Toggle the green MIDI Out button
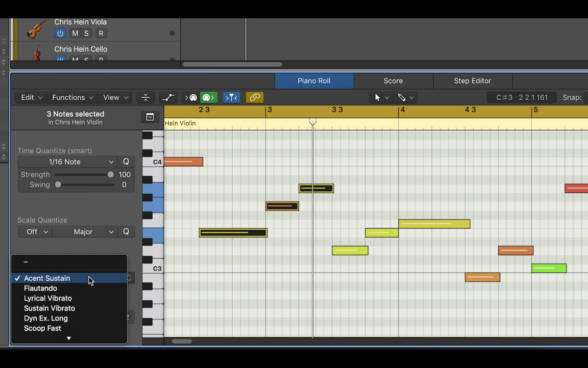588x368 pixels. 209,97
